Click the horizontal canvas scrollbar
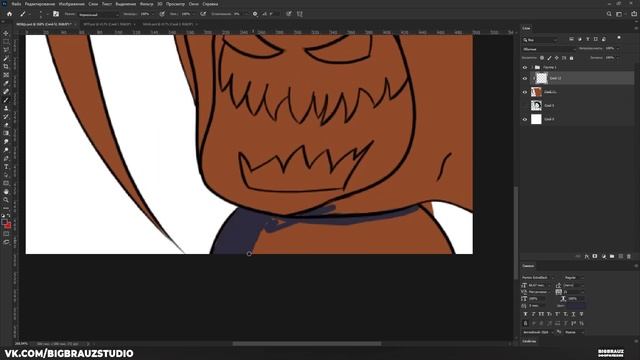This screenshot has width=640, height=360. pos(307,344)
